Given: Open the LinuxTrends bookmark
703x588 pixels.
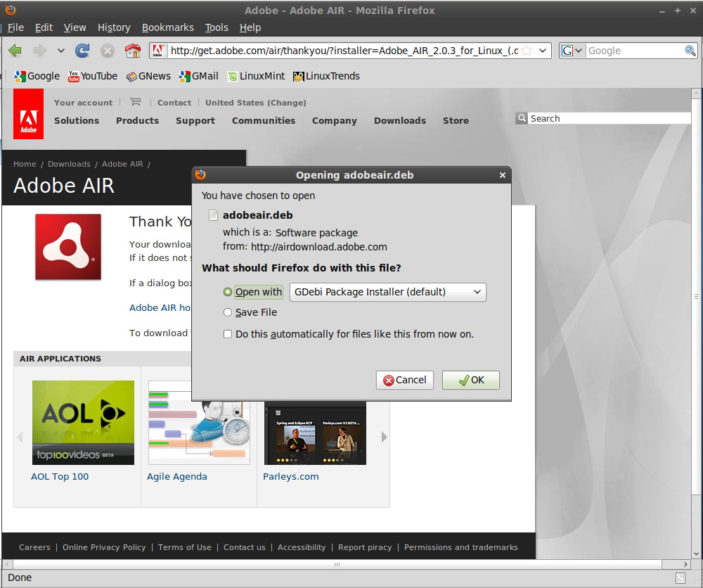Looking at the screenshot, I should (x=326, y=76).
